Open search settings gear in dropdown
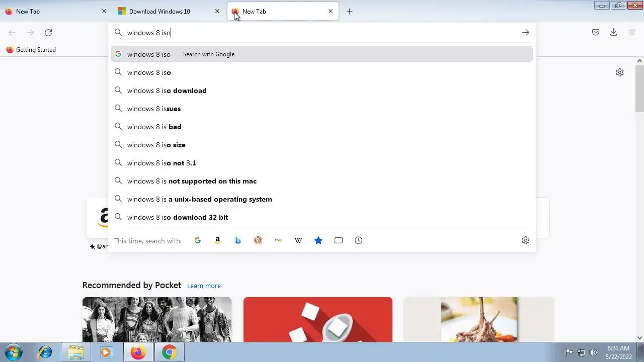 526,240
